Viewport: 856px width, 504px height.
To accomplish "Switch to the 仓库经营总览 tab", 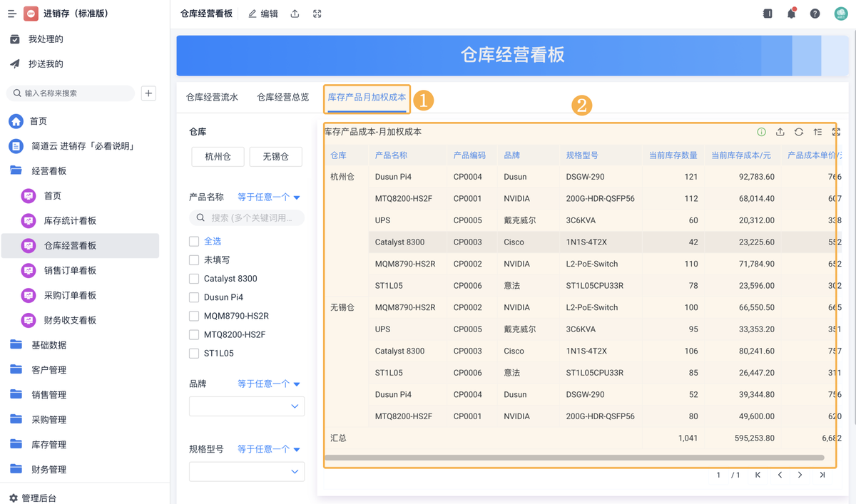I will 282,97.
